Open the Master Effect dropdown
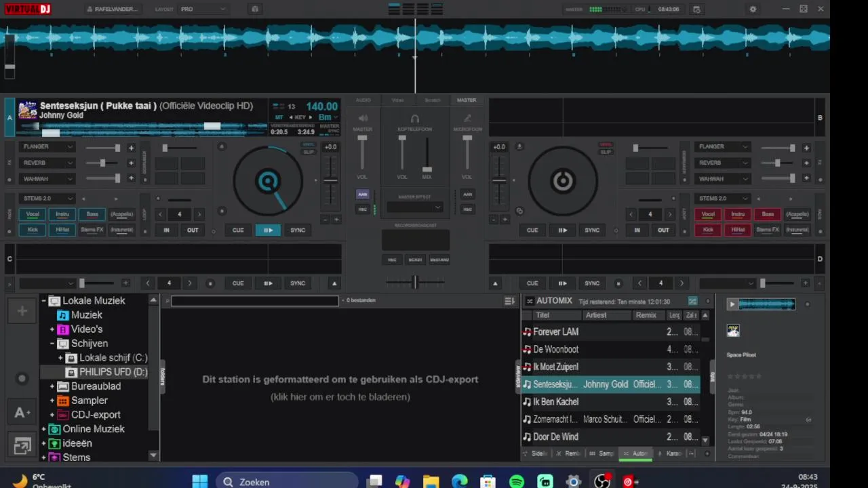 415,207
